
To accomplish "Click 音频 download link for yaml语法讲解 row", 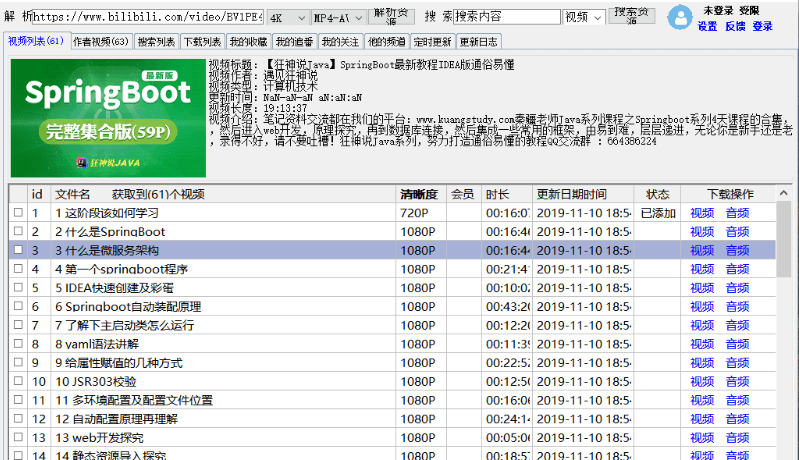I will (x=737, y=344).
